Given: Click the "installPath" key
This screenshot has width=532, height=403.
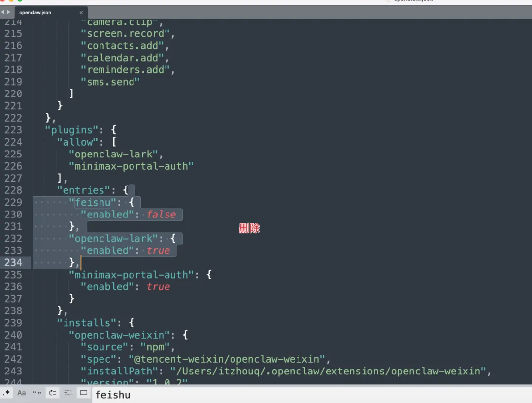Looking at the screenshot, I should [x=119, y=372].
